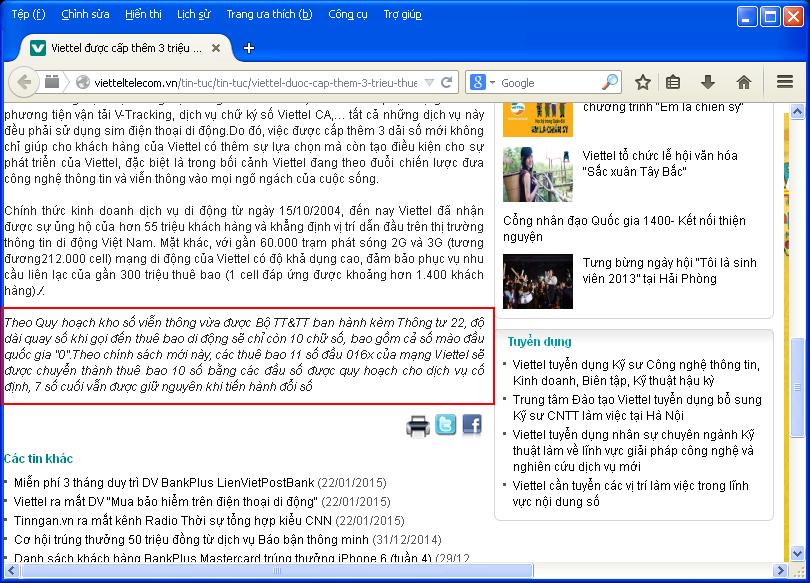
Task: Open the Công cụ menu
Action: 348,14
